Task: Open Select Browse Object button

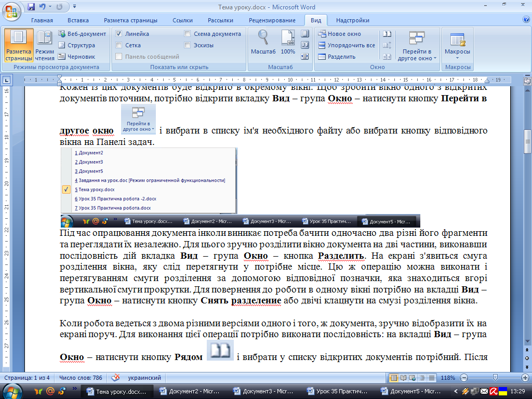Action: pos(527,358)
